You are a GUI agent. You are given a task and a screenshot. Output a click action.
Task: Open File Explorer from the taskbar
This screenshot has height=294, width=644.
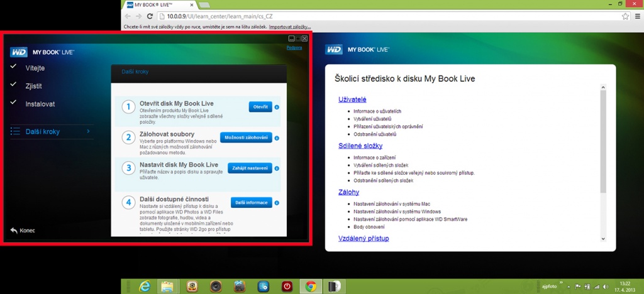167,286
